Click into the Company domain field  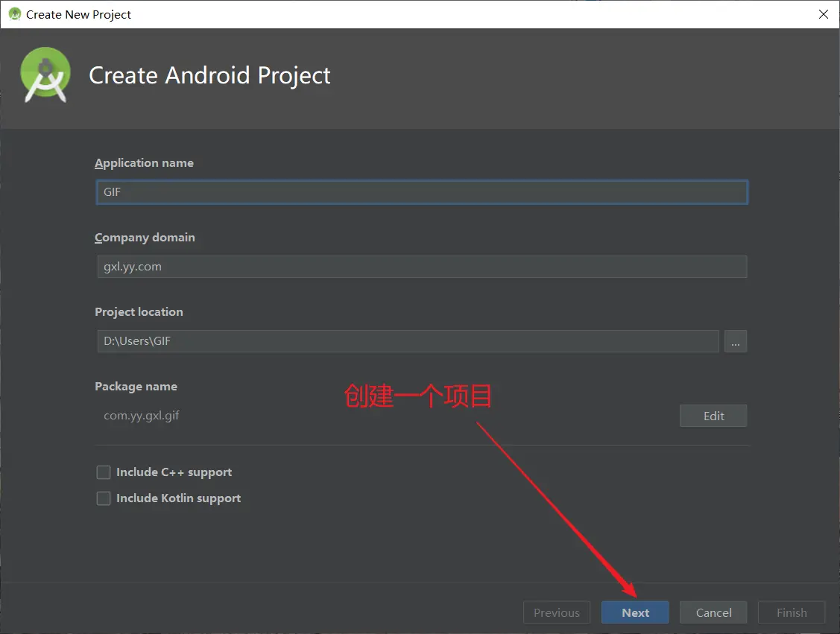tap(422, 267)
